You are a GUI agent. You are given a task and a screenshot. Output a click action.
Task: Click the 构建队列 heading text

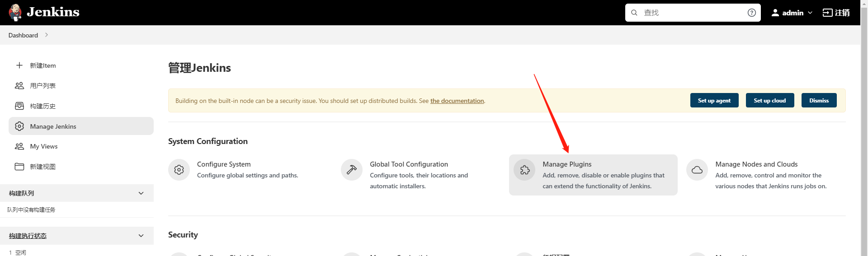click(x=21, y=193)
